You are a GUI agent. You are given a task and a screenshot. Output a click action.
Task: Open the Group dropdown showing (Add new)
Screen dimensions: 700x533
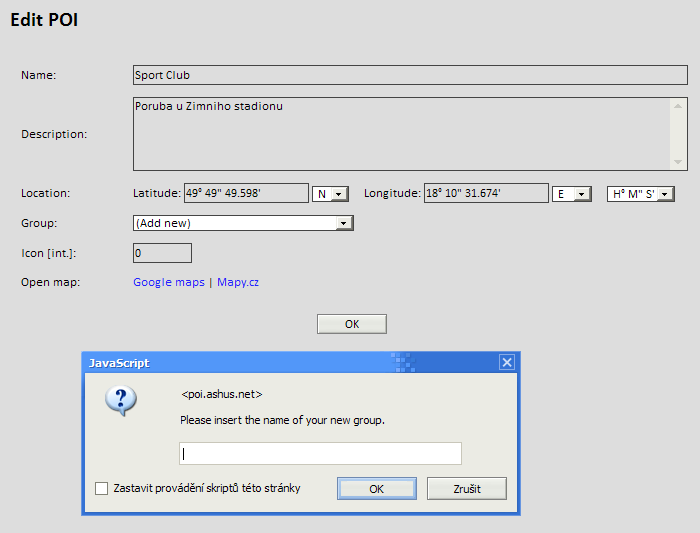[x=243, y=223]
